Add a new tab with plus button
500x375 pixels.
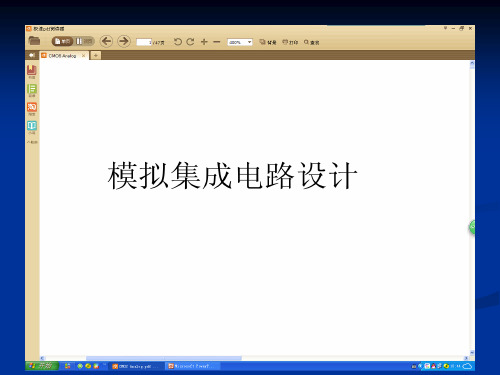96,55
